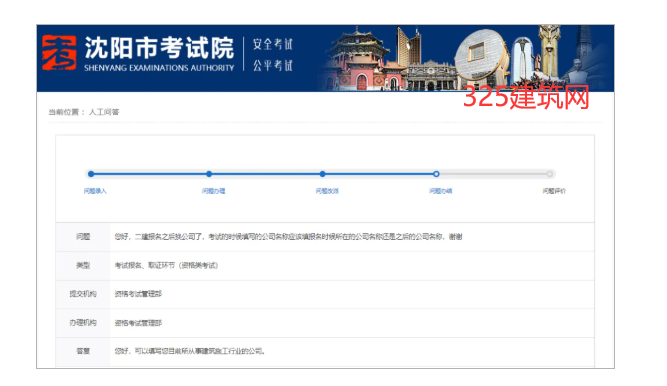
Task: Click the 公平考试 slogan in header
Action: click(x=273, y=66)
